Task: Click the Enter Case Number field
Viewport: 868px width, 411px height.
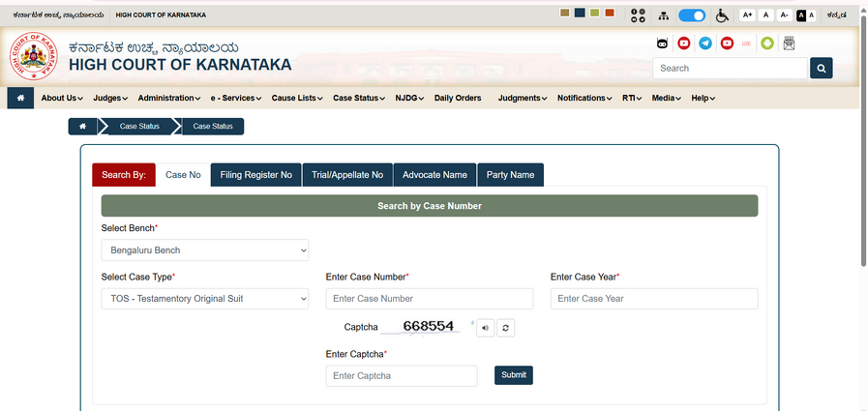Action: [429, 299]
